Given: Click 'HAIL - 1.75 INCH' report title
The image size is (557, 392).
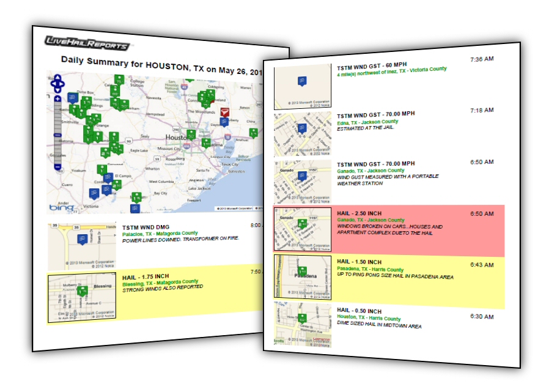Looking at the screenshot, I should coord(146,277).
